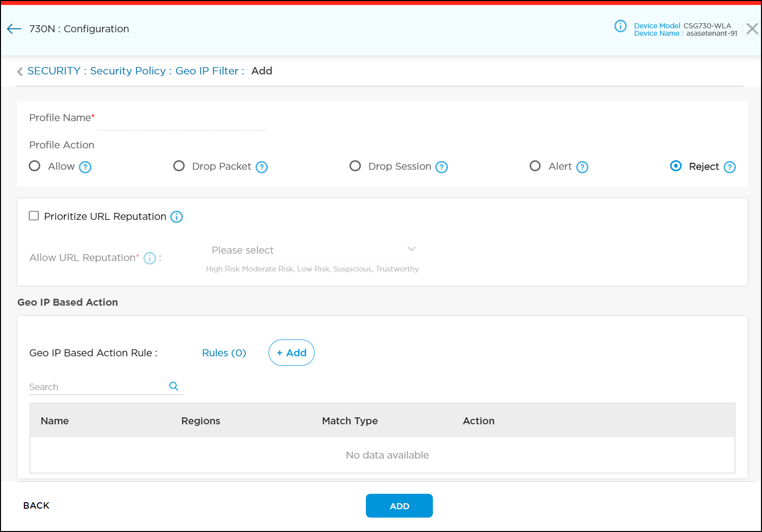Enable the Prioritize URL Reputation checkbox
Viewport: 762px width, 532px height.
pos(34,216)
